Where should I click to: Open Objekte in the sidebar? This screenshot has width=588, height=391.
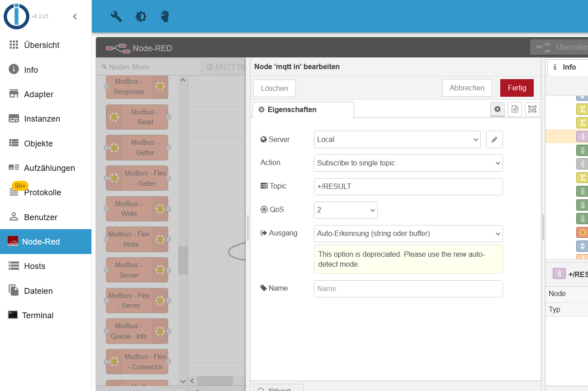(46, 143)
